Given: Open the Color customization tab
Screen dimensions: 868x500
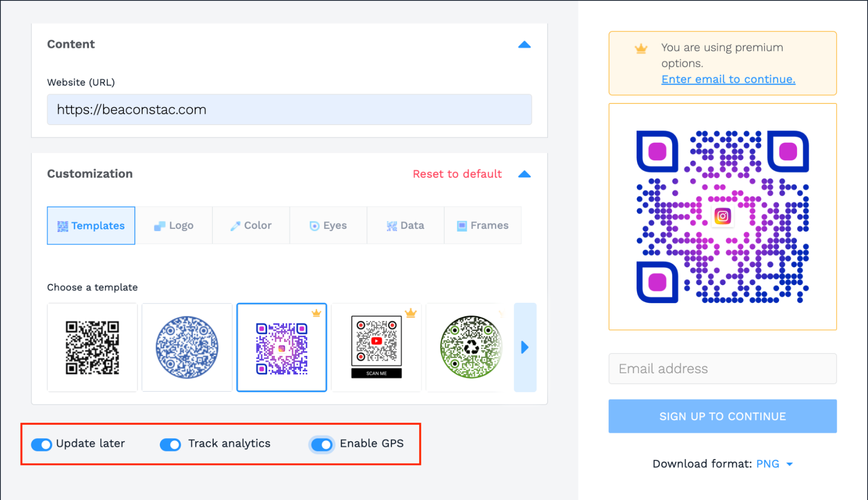Looking at the screenshot, I should tap(251, 225).
